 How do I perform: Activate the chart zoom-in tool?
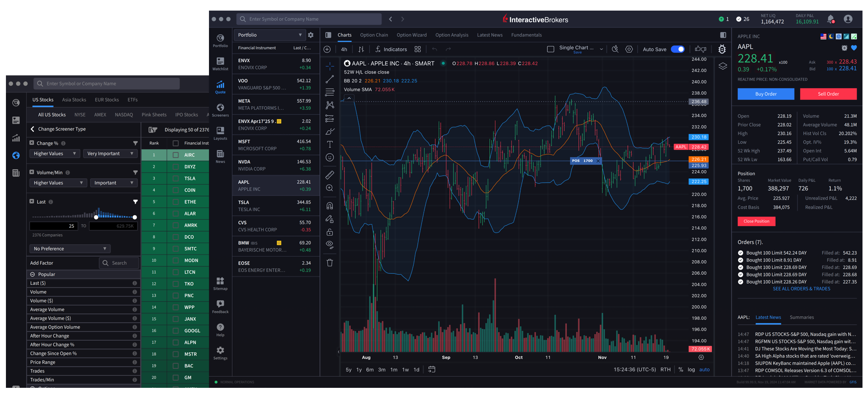click(x=330, y=188)
